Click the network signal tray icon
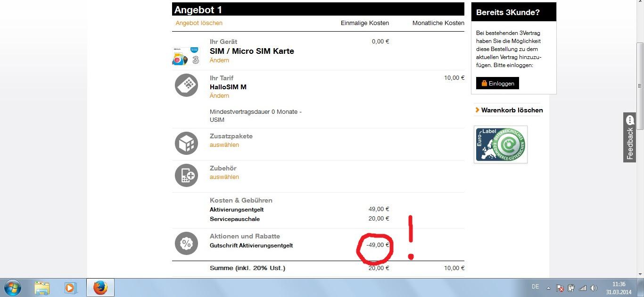644x297 pixels. coord(582,288)
